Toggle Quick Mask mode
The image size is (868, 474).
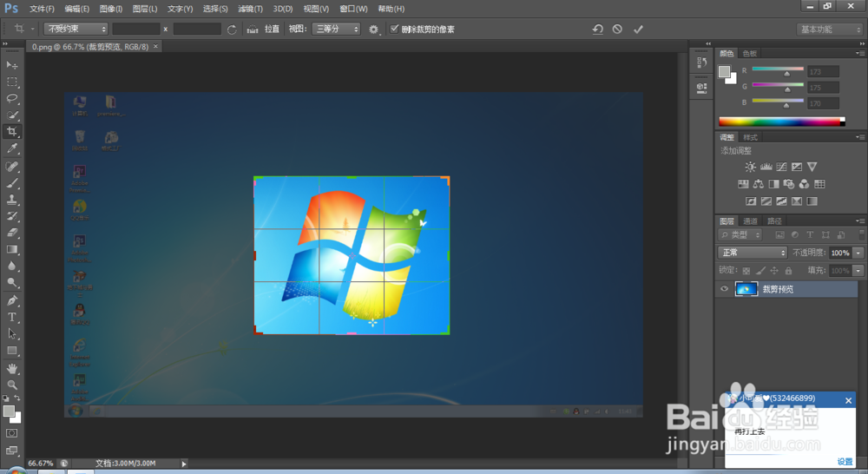point(11,433)
